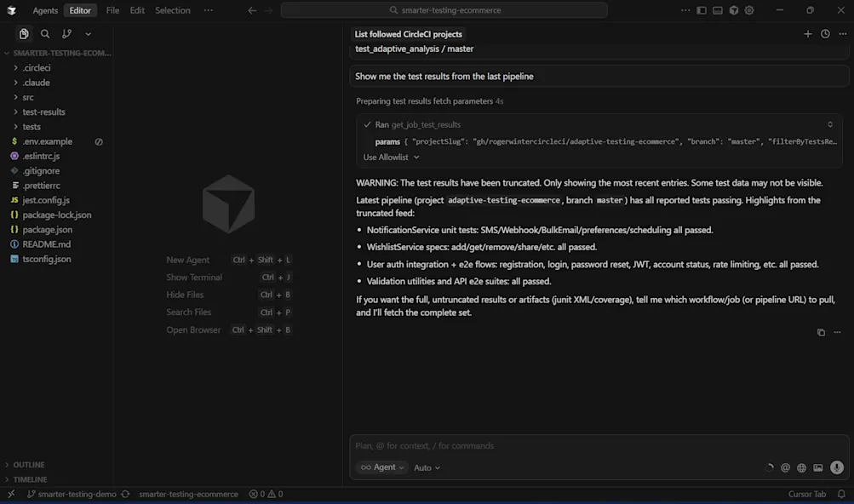Click the ignored badge on .env.example
The image size is (854, 504).
99,141
